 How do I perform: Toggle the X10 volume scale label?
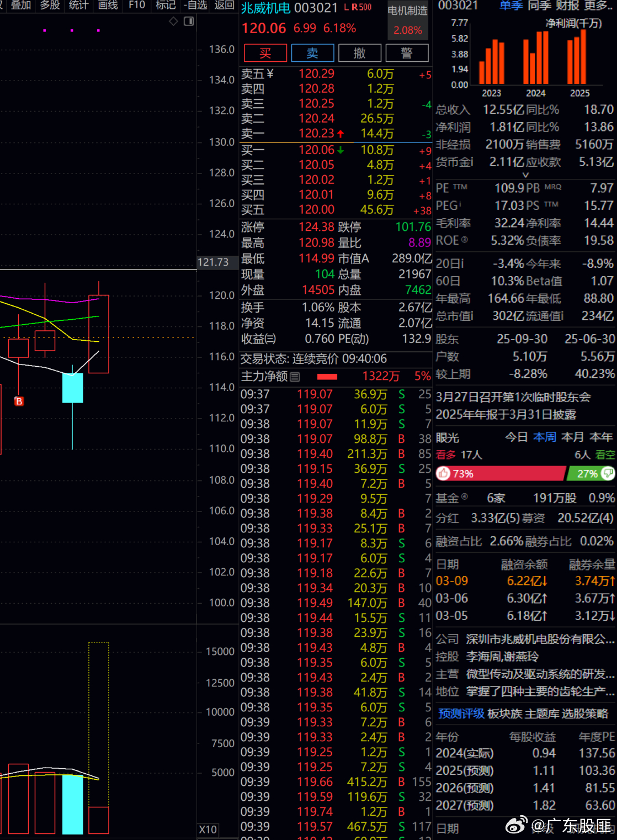[x=207, y=829]
